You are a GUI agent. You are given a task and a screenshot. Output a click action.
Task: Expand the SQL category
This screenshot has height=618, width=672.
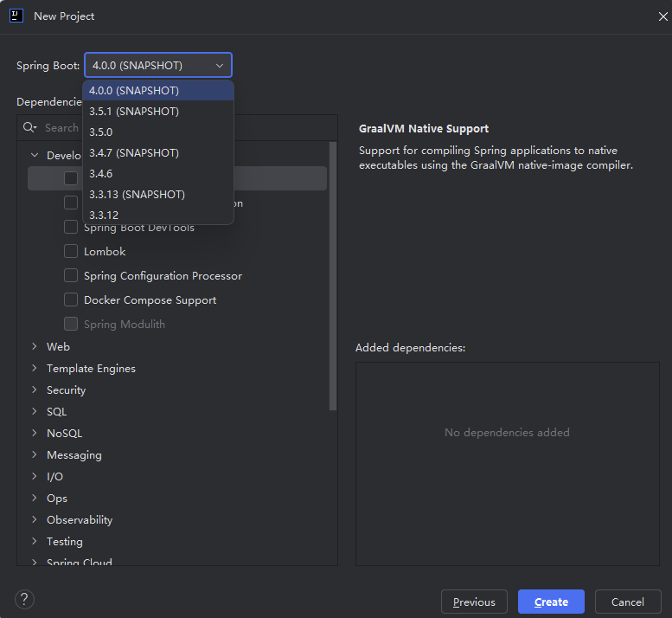(35, 411)
